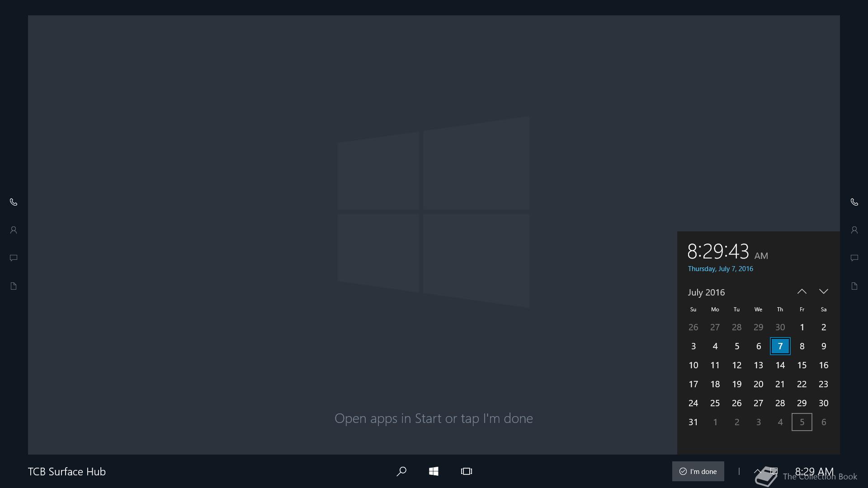The width and height of the screenshot is (868, 488).
Task: Select the highlighted July 7
Action: [x=780, y=346]
